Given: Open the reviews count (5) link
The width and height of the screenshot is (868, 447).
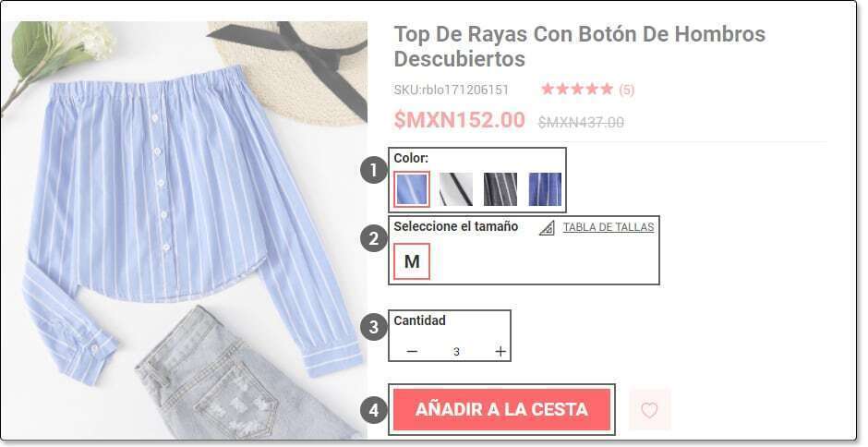Looking at the screenshot, I should click(627, 90).
